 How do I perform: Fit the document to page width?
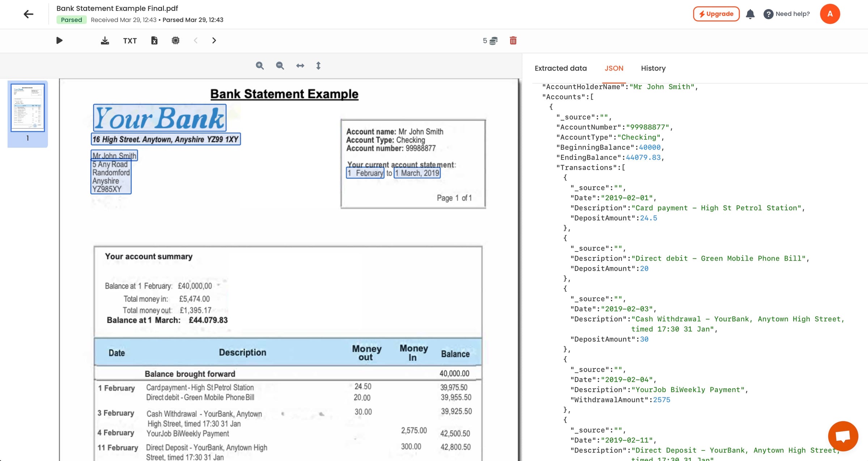pyautogui.click(x=300, y=65)
